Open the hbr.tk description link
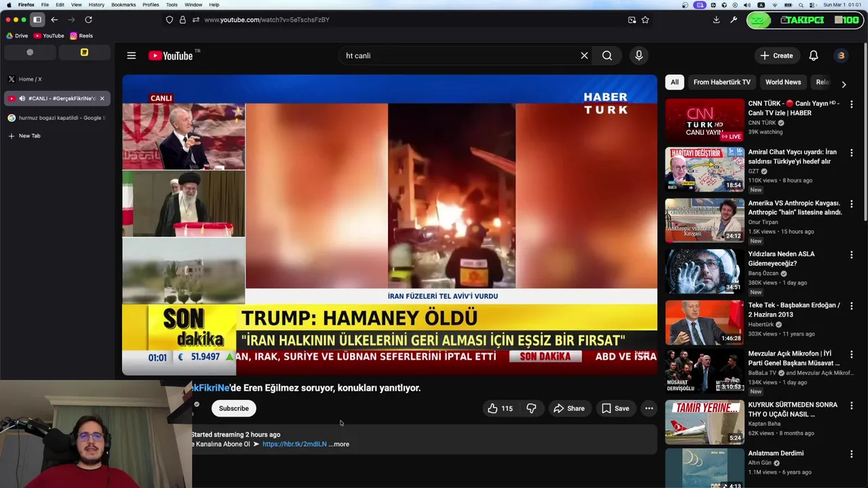 coord(294,444)
